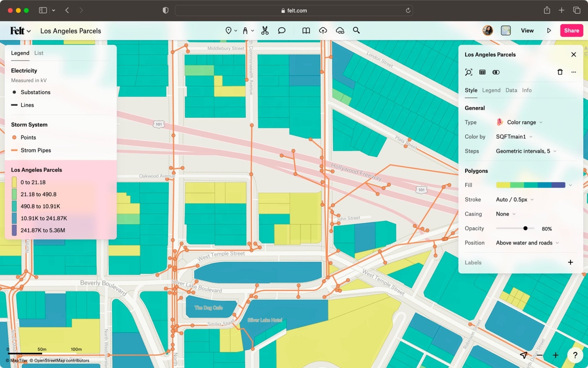The width and height of the screenshot is (588, 368).
Task: Click the zoom-to-fit layer icon
Action: pos(469,72)
